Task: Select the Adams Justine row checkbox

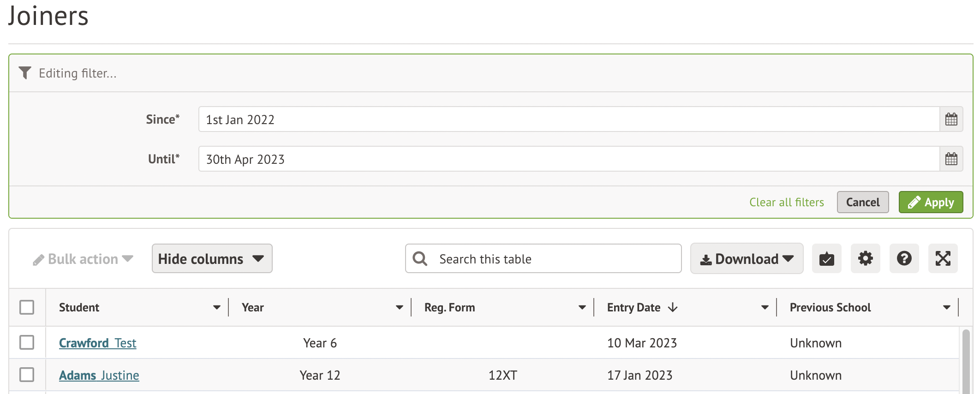Action: point(27,375)
